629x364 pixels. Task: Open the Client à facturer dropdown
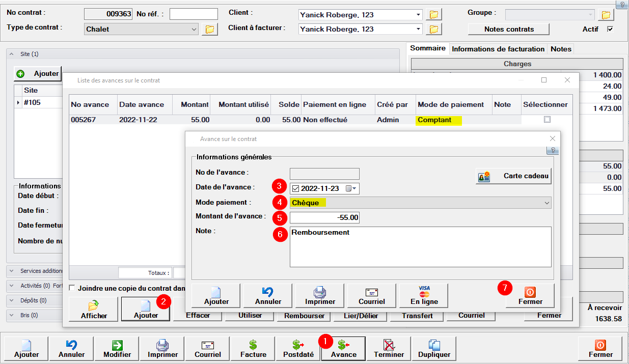click(418, 29)
